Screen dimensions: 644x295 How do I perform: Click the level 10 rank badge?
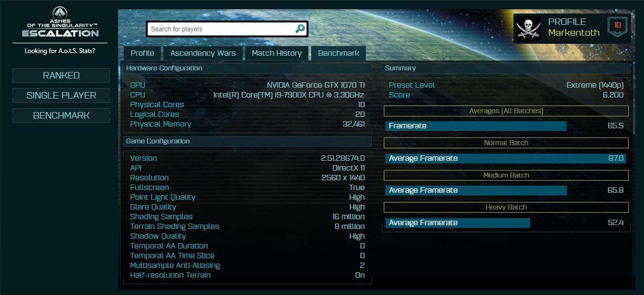point(617,27)
